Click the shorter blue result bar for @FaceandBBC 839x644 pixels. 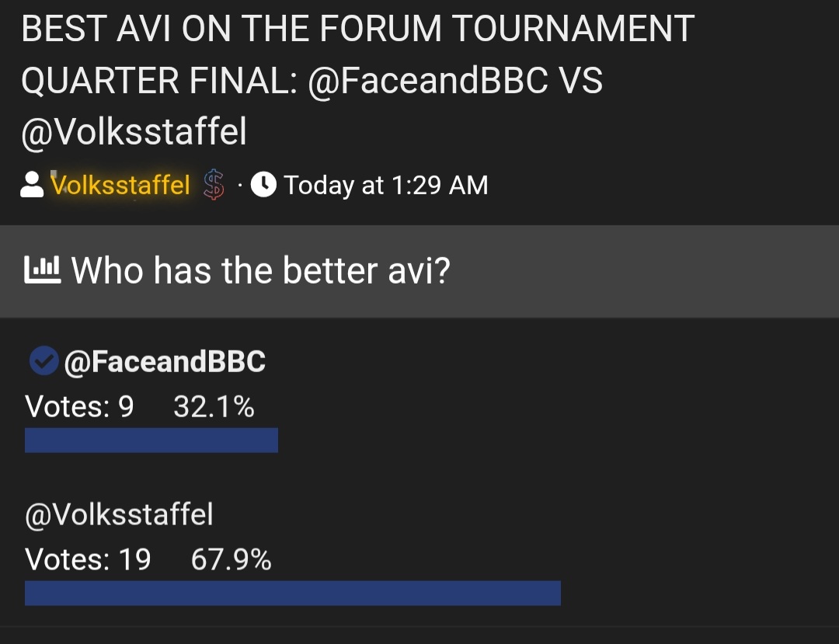pos(151,440)
